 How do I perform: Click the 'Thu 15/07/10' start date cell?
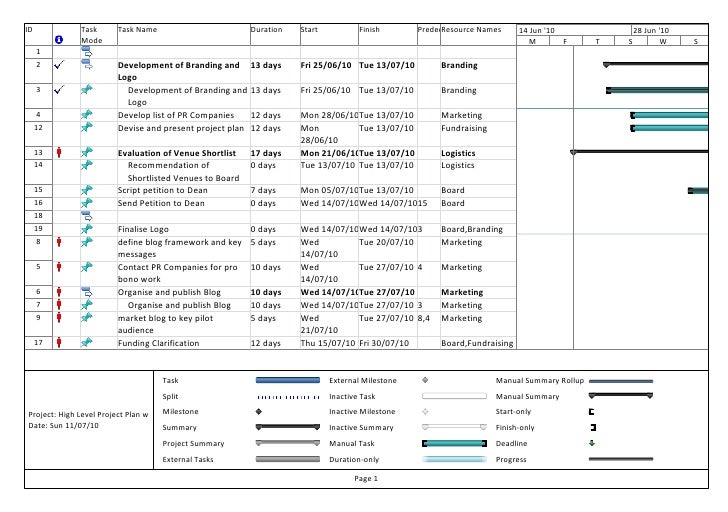pyautogui.click(x=328, y=343)
